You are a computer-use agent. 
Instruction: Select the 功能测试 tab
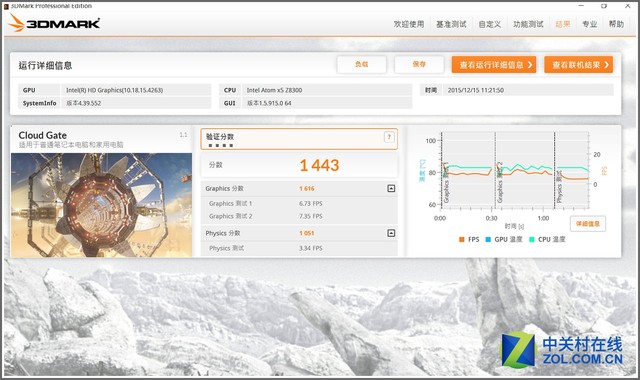(x=528, y=24)
